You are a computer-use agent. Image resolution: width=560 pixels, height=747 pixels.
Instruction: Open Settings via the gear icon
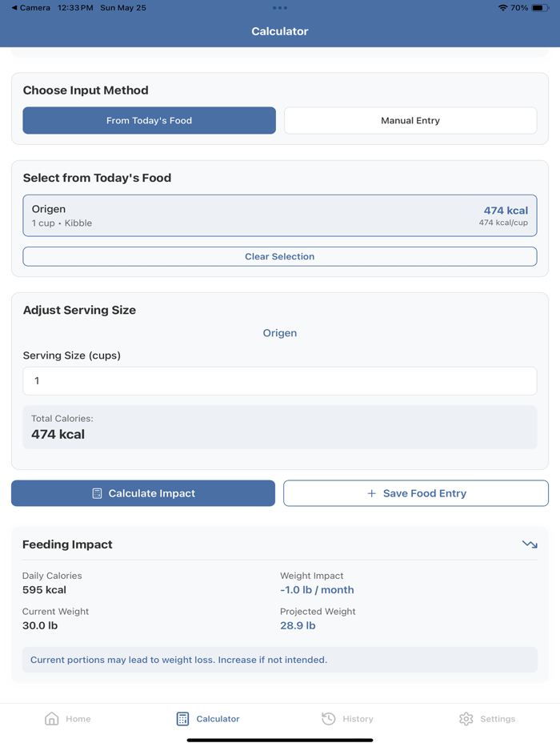point(466,719)
